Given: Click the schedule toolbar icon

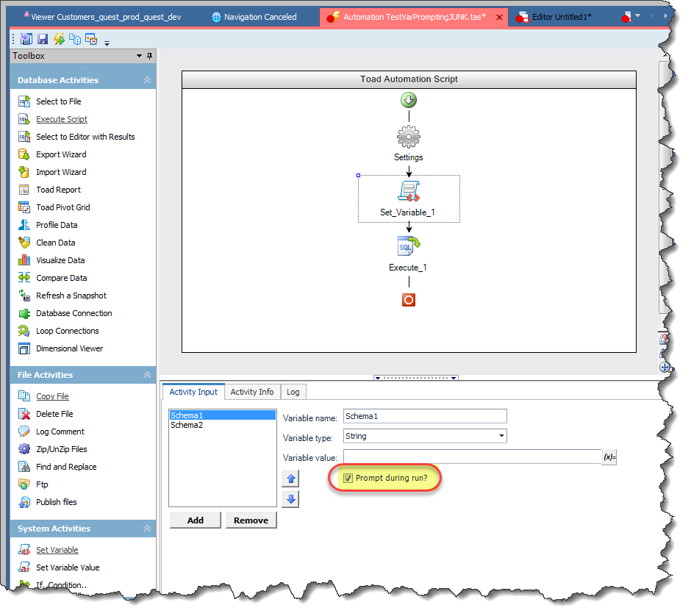Looking at the screenshot, I should coord(91,39).
